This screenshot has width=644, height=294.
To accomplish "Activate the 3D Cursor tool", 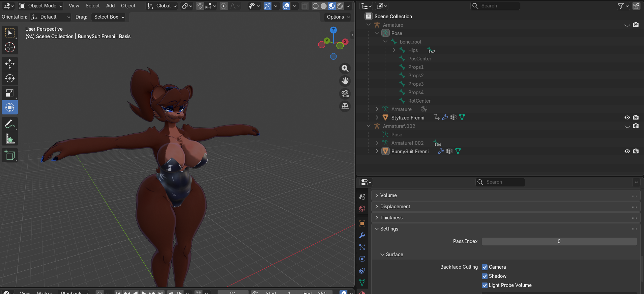I will point(10,47).
